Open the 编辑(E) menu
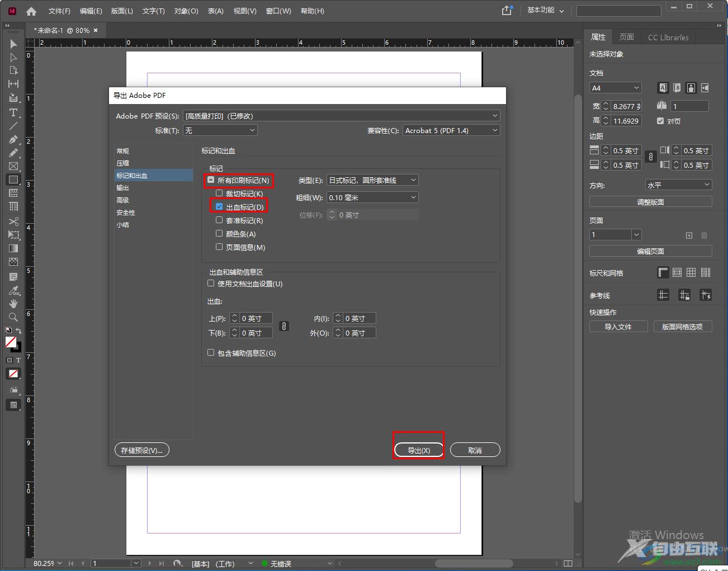Image resolution: width=728 pixels, height=571 pixels. tap(91, 11)
